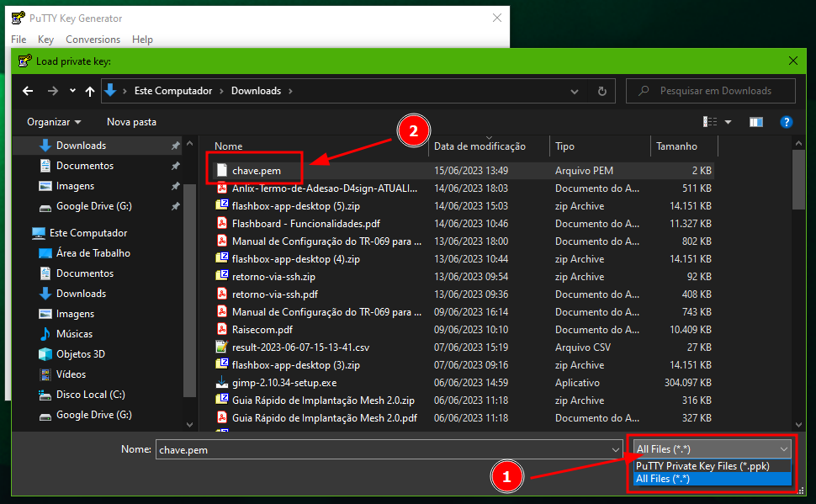
Task: Go up one folder level
Action: tap(89, 91)
